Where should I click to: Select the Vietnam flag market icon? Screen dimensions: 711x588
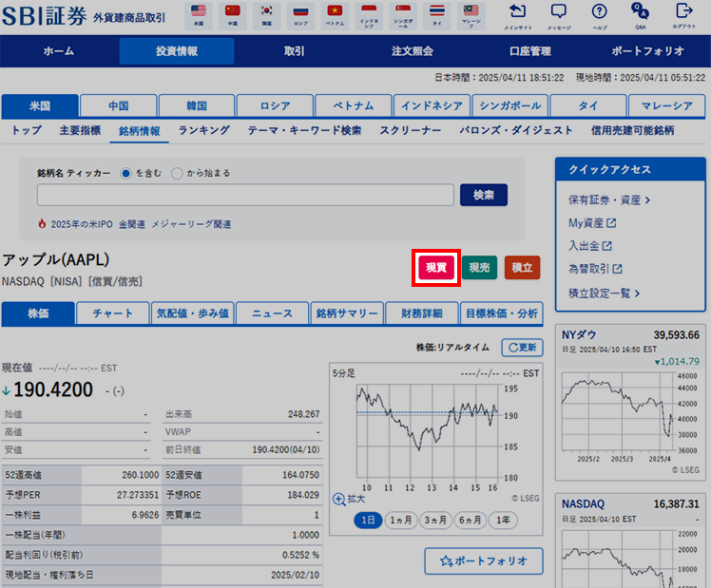(x=335, y=15)
